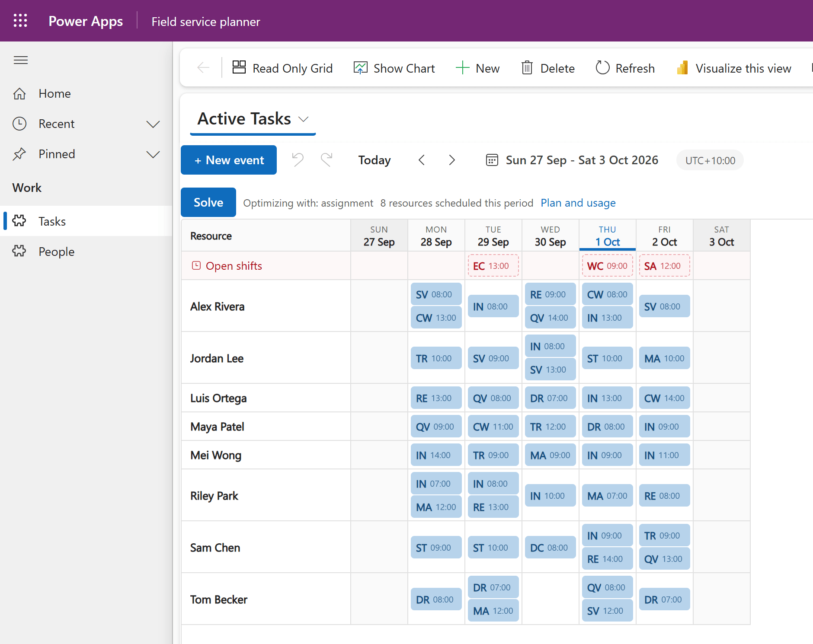Undo the last change

[298, 160]
